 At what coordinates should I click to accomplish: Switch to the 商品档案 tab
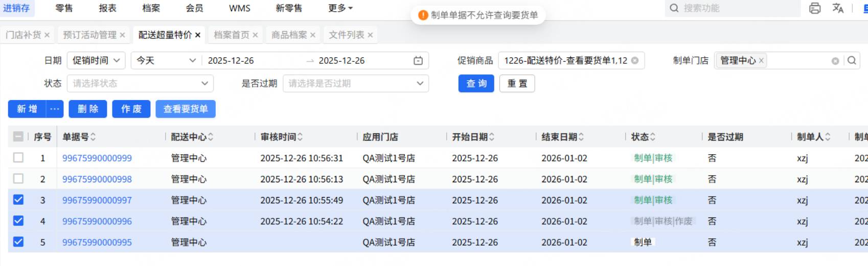[289, 35]
